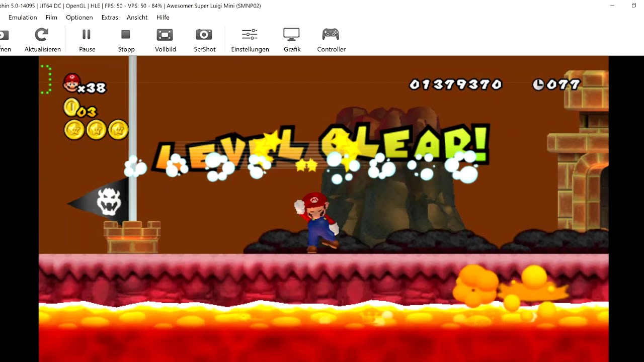Image resolution: width=644 pixels, height=362 pixels.
Task: Open the Ansicht menu
Action: click(x=137, y=17)
